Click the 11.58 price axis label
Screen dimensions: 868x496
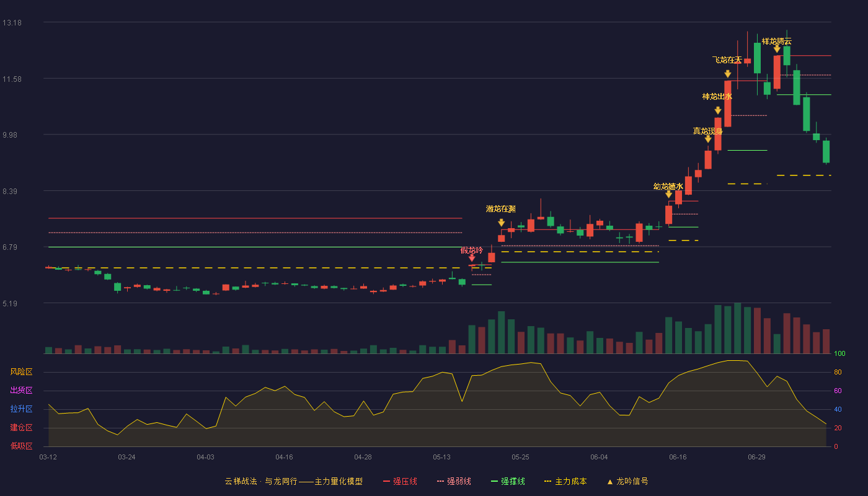tap(12, 79)
